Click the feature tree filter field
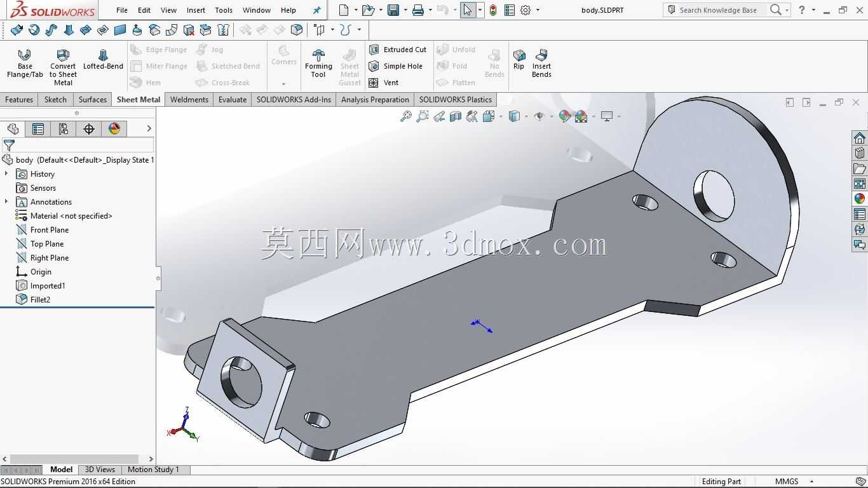Viewport: 868px width, 488px height. pyautogui.click(x=78, y=146)
